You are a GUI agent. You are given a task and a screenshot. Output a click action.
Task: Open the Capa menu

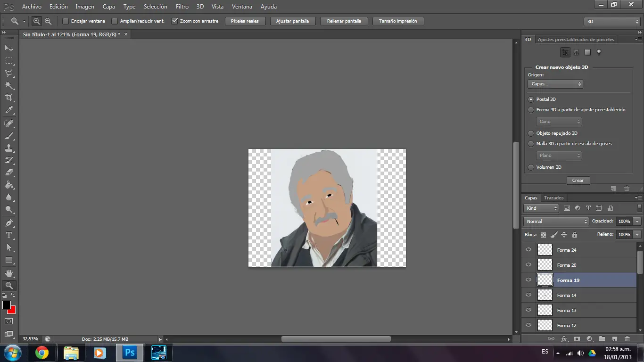(x=109, y=7)
